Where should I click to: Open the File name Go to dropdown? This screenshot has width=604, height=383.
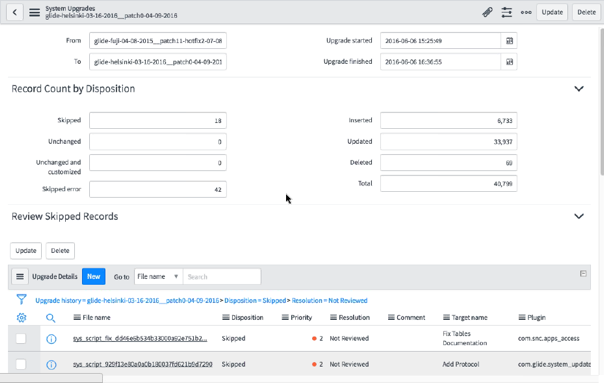point(158,277)
